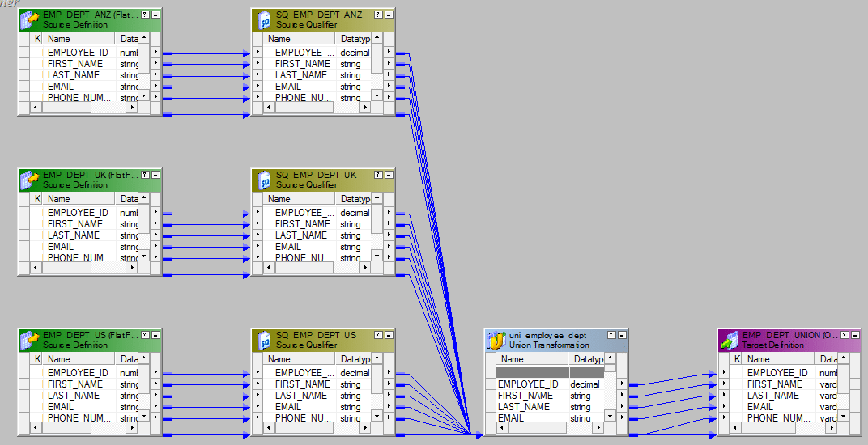Click the EMP_DEPT_UNION target title bar
This screenshot has height=445, width=868.
[789, 341]
